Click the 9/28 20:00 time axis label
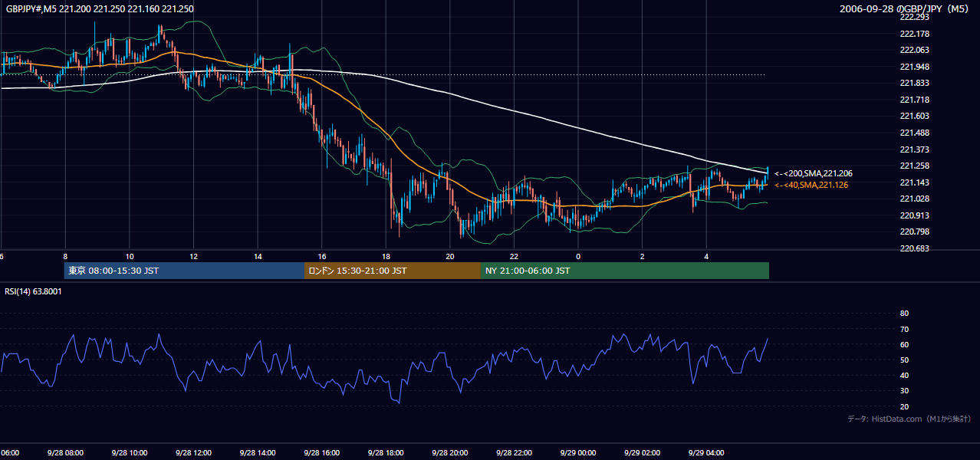 pos(450,452)
